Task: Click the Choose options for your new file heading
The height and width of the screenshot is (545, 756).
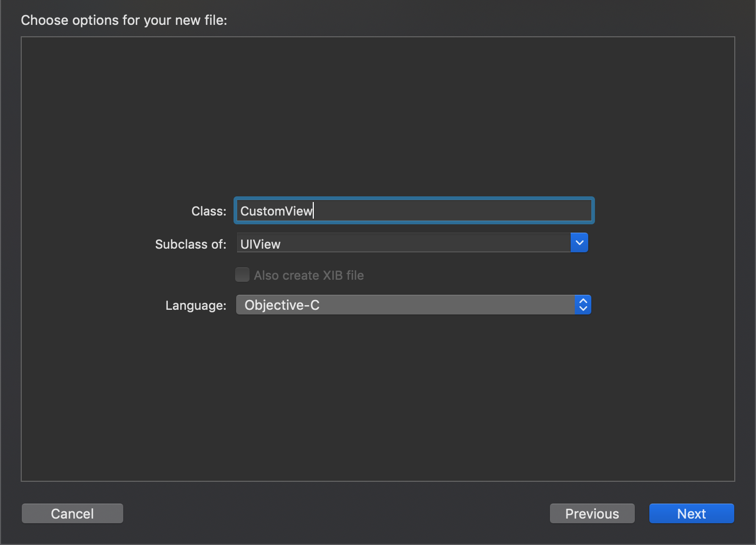Action: 124,20
